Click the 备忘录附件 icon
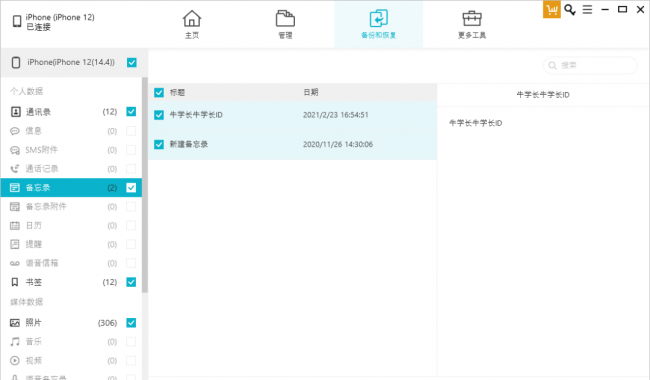Viewport: 650px width, 380px height. (x=15, y=206)
